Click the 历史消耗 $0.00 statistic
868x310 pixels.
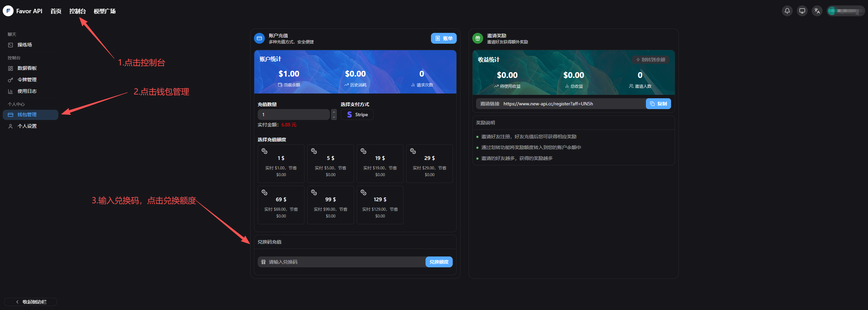tap(355, 74)
